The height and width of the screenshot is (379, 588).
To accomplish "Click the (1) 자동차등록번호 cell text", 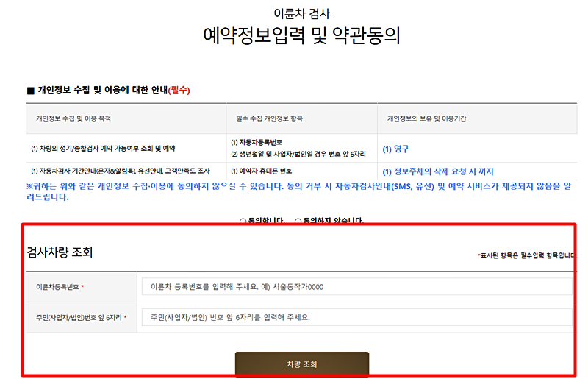I will tap(257, 142).
